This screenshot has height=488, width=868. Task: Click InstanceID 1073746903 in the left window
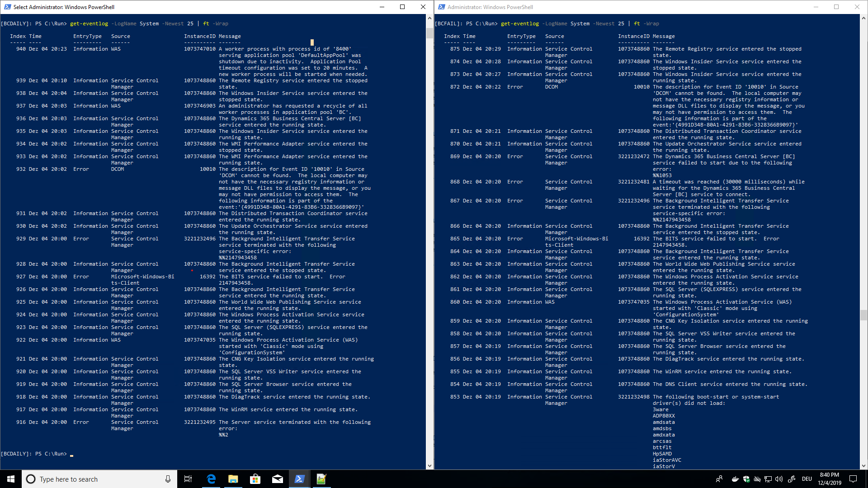(x=200, y=106)
